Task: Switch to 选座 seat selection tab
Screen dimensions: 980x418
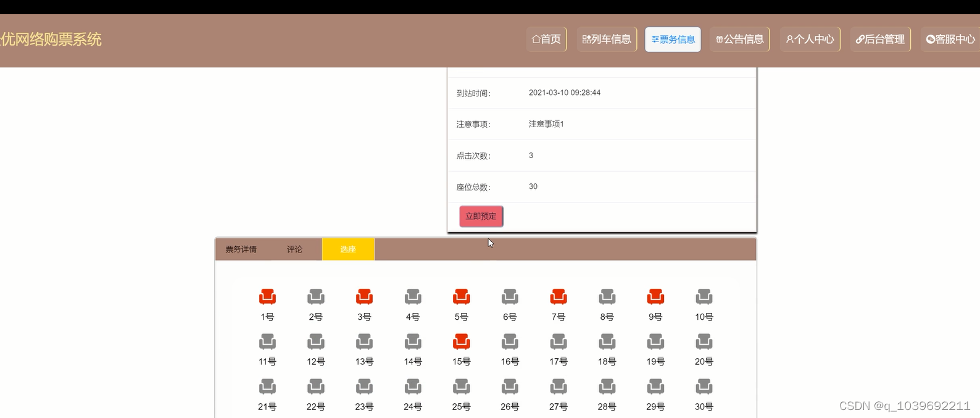Action: [x=348, y=249]
